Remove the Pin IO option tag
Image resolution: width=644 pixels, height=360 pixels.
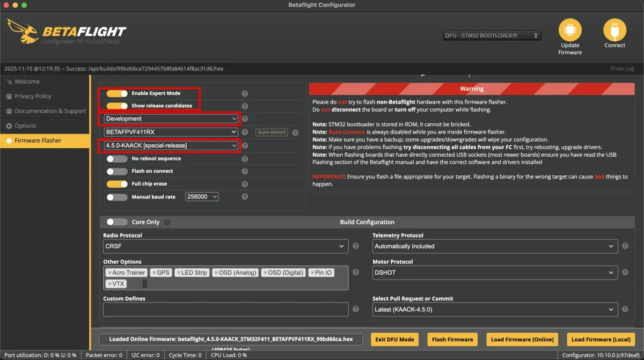[x=312, y=273]
